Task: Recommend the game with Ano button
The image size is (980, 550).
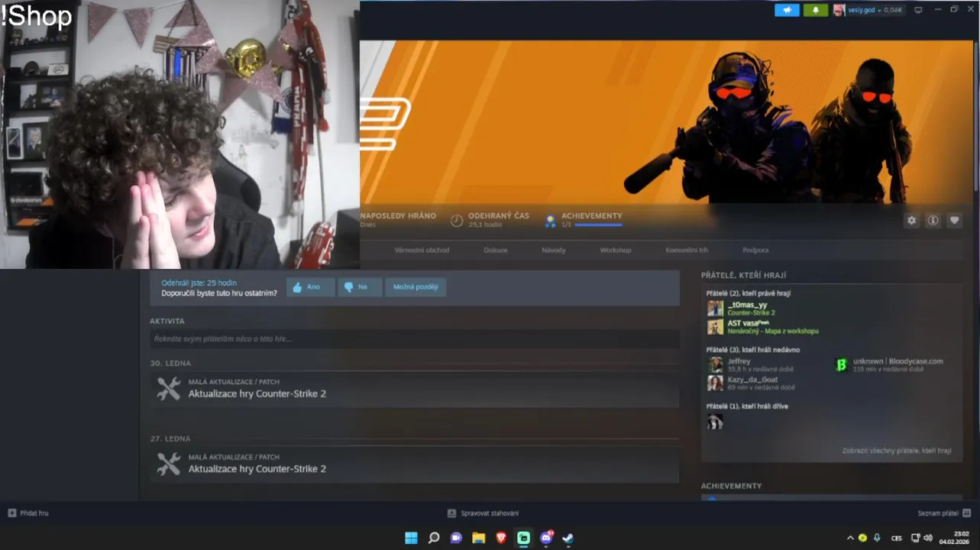Action: pyautogui.click(x=310, y=287)
